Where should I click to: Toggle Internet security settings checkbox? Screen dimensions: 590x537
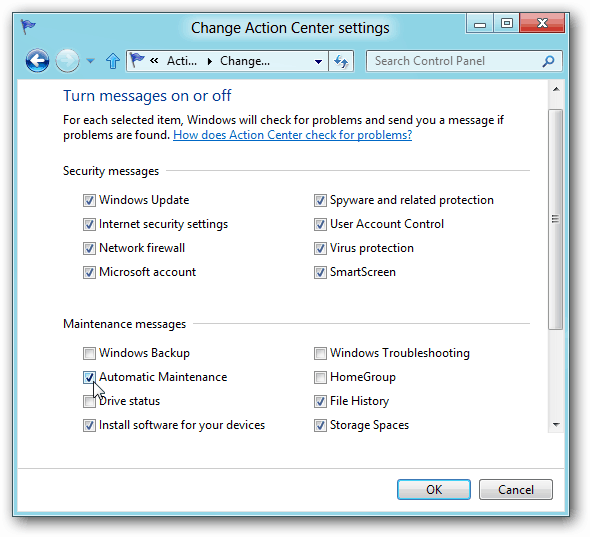89,224
